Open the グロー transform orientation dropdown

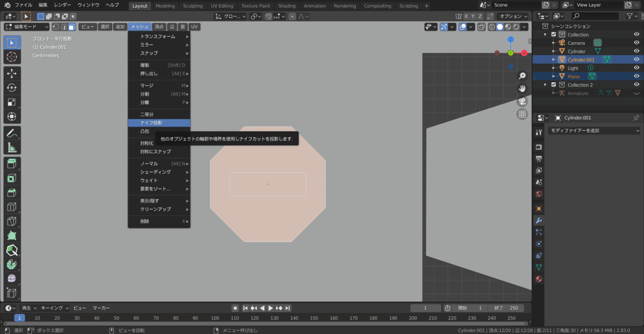[x=230, y=16]
